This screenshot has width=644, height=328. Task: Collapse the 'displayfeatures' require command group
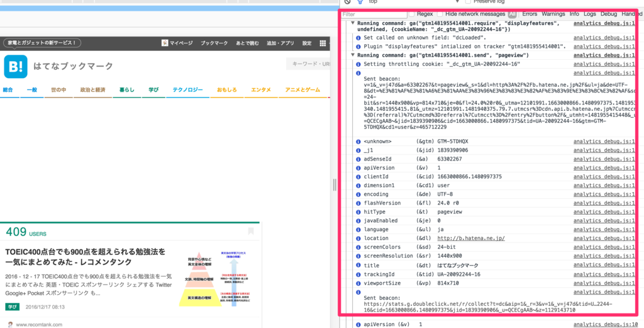352,23
